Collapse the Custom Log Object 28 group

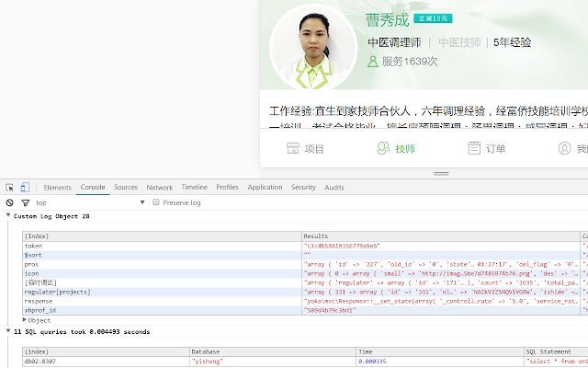click(7, 216)
